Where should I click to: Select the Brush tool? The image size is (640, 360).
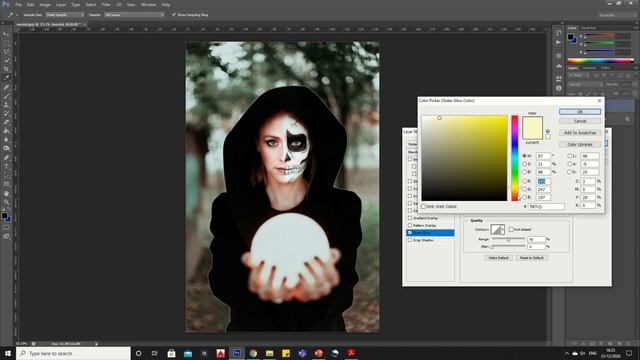click(6, 96)
